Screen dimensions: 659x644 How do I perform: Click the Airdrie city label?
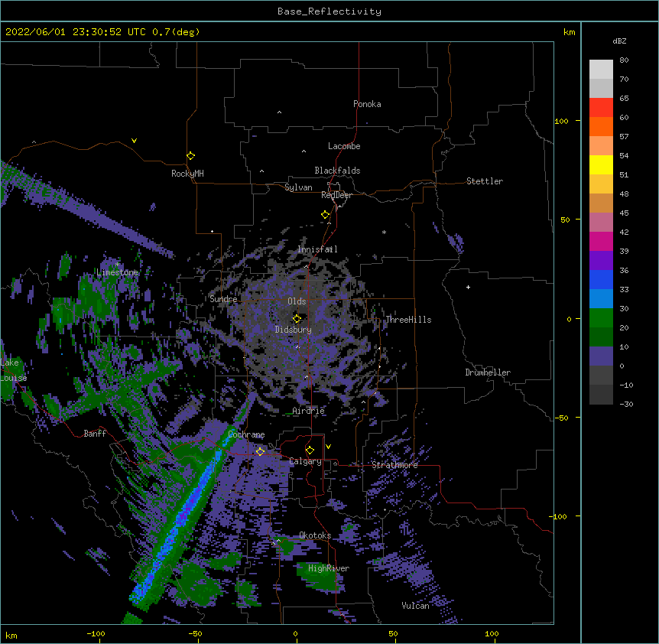309,411
